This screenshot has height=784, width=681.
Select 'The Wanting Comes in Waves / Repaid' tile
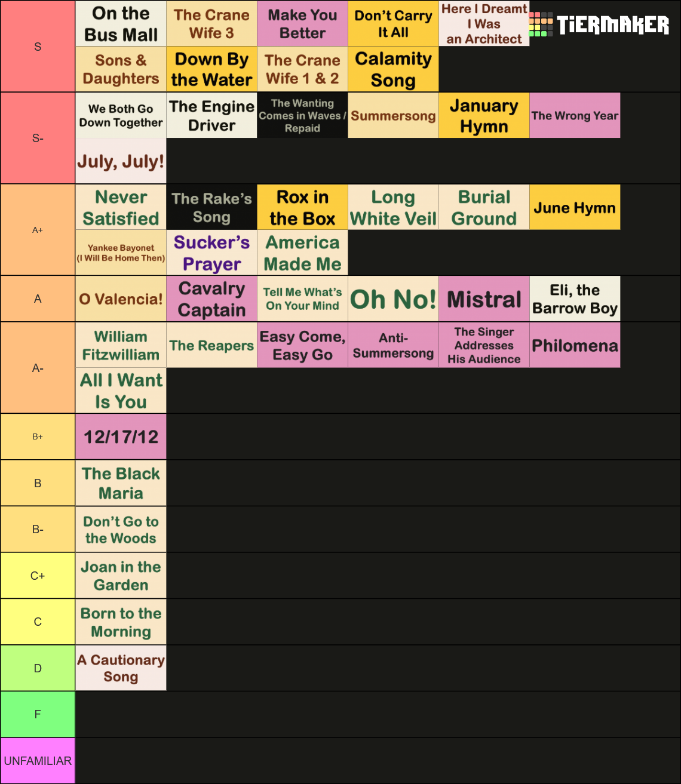click(303, 116)
